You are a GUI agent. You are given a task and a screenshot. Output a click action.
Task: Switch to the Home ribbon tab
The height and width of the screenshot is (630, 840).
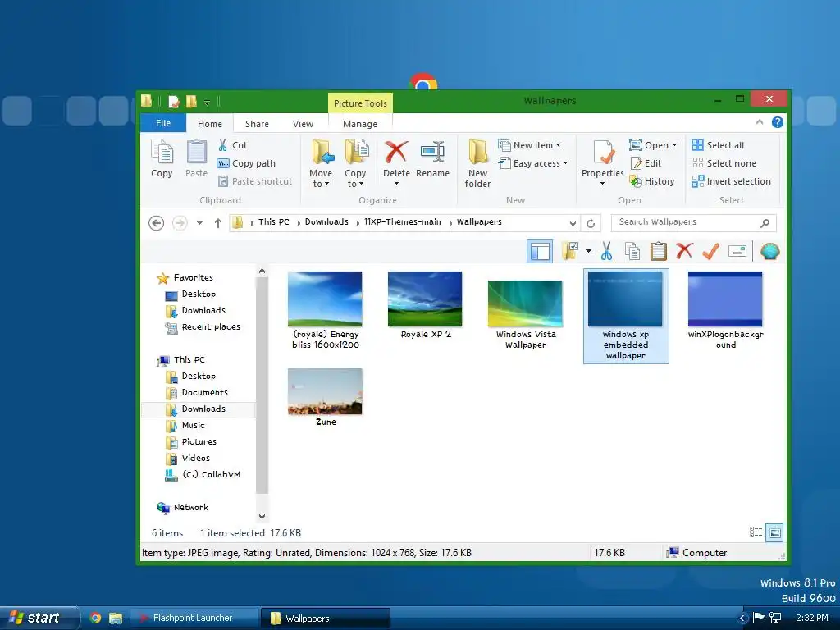click(209, 124)
